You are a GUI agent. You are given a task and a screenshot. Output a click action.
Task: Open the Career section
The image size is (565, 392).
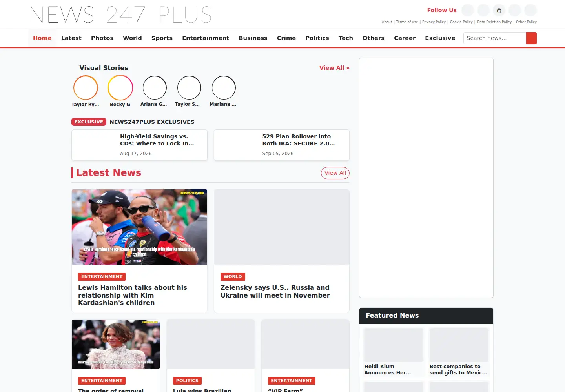[x=405, y=38]
